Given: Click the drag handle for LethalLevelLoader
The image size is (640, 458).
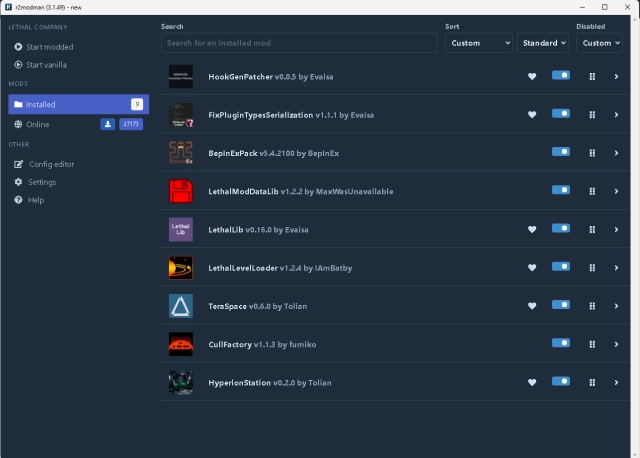Looking at the screenshot, I should [x=592, y=268].
